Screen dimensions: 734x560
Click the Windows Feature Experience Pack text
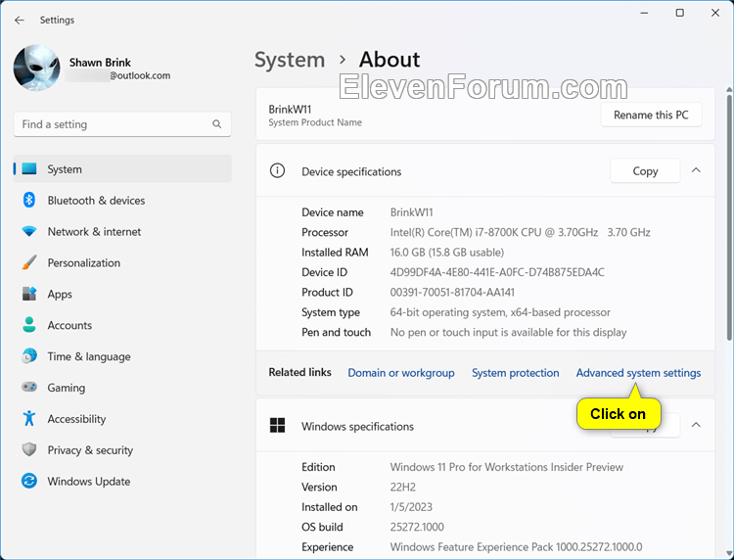pos(517,547)
